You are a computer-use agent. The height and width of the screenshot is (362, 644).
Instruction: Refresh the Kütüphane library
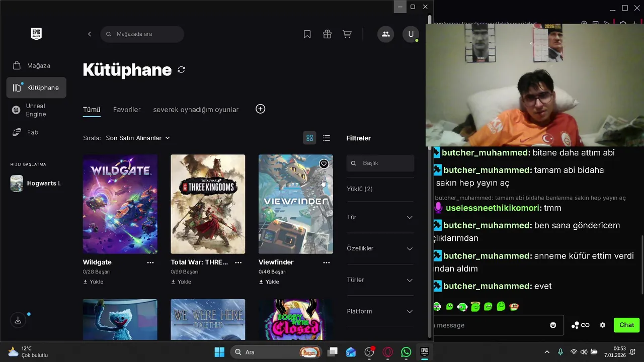181,70
